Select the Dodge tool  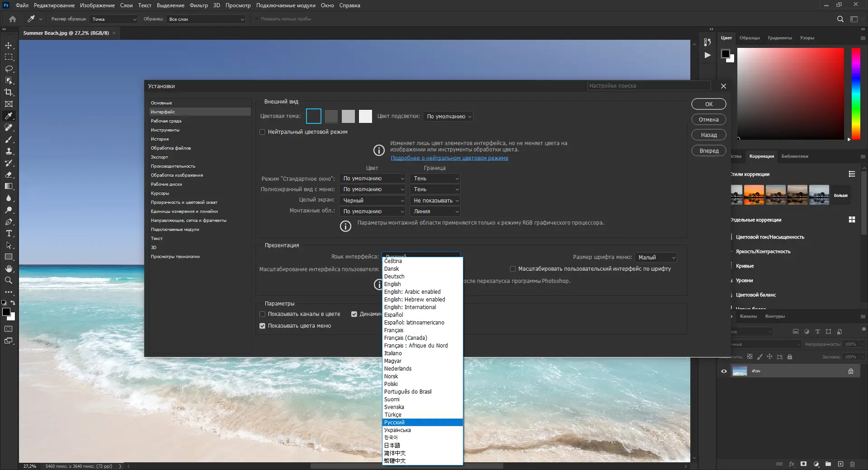tap(9, 210)
